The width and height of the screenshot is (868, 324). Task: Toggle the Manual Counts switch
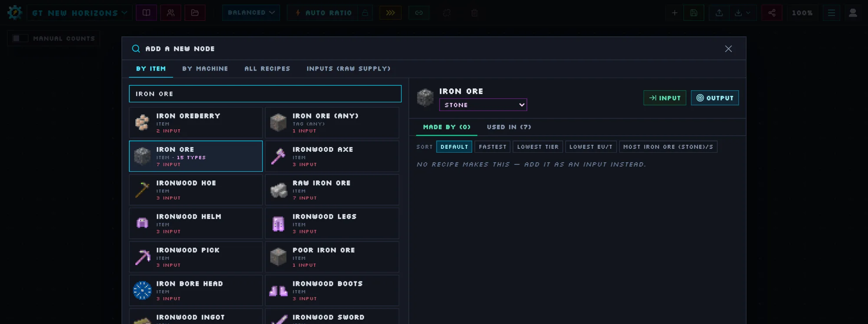(20, 38)
